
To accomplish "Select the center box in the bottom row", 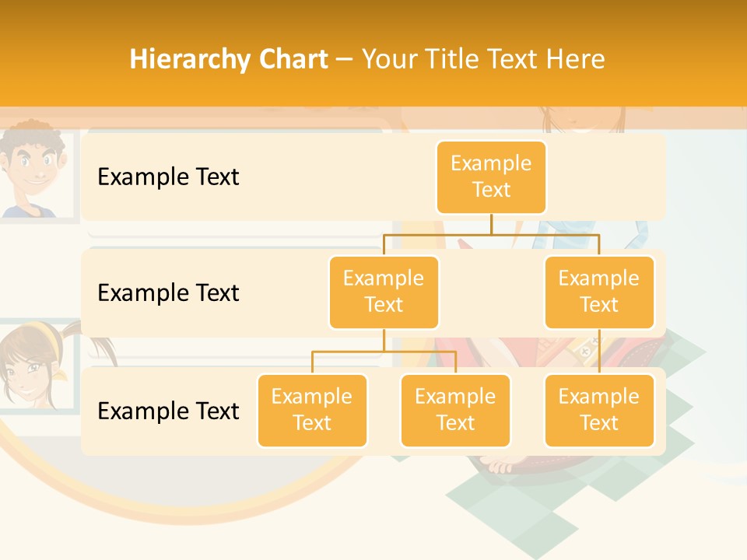I will (455, 410).
